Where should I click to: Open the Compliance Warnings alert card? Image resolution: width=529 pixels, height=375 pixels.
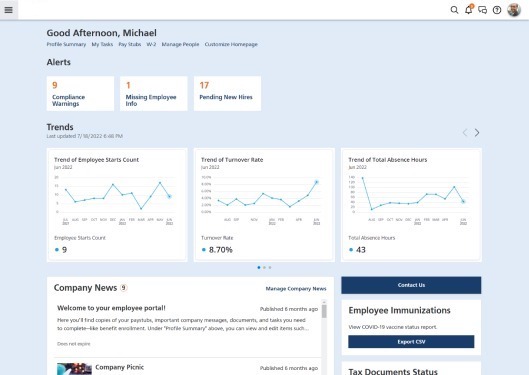80,93
